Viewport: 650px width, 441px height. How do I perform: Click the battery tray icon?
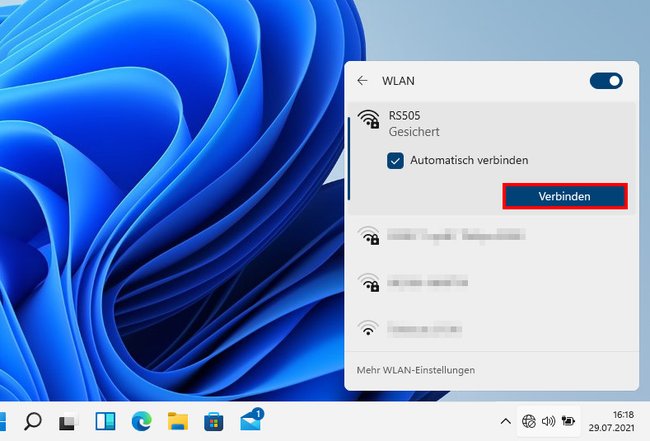pyautogui.click(x=568, y=421)
